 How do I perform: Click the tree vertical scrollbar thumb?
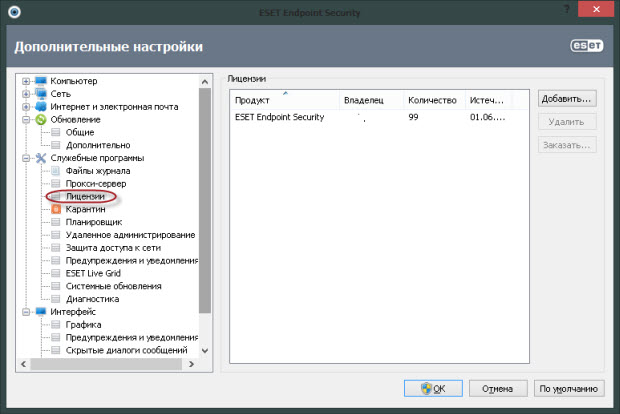tap(205, 200)
